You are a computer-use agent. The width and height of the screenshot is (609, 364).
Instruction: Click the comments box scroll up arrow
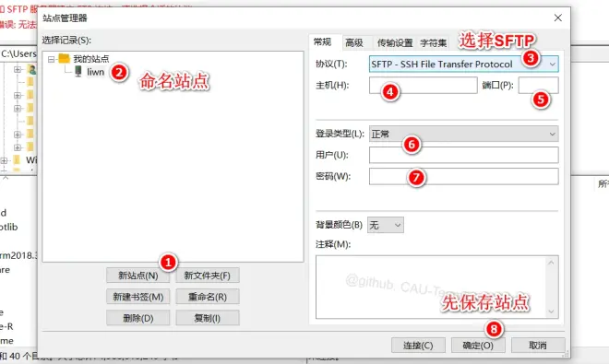(551, 264)
